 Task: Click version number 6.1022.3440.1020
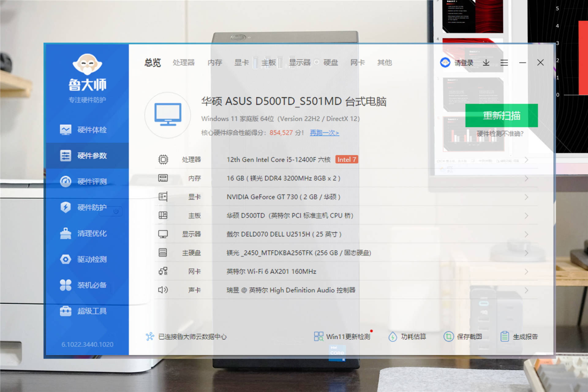point(87,345)
